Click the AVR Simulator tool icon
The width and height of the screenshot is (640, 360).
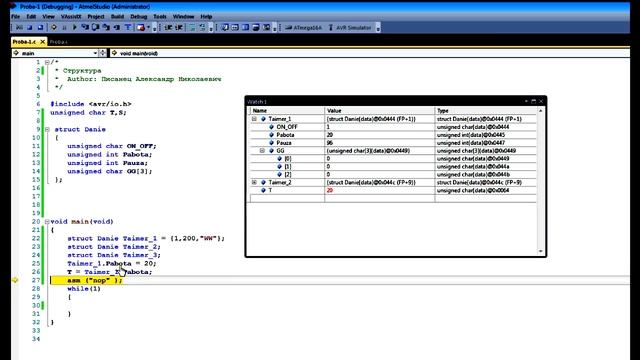pyautogui.click(x=331, y=27)
